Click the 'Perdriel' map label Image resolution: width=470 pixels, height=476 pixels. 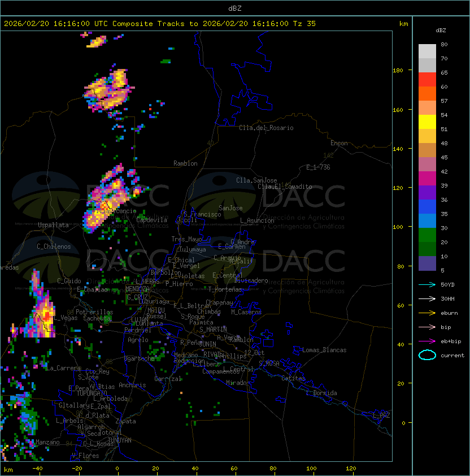[138, 330]
